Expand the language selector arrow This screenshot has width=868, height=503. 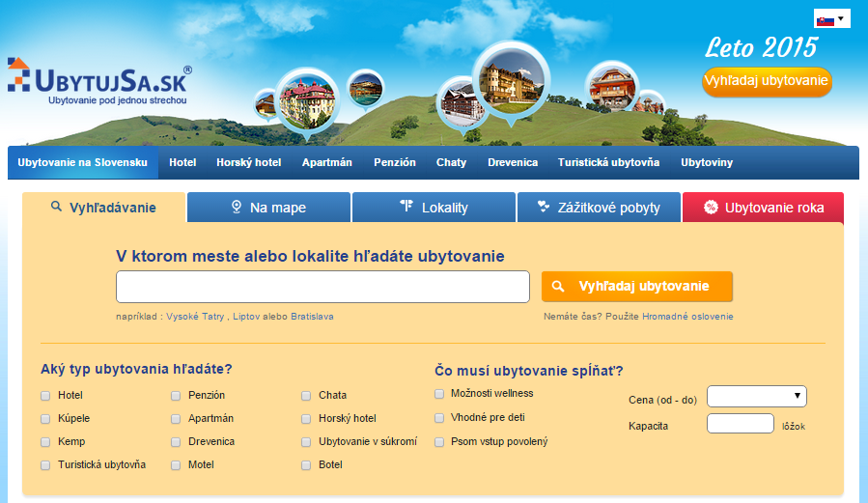pos(841,18)
